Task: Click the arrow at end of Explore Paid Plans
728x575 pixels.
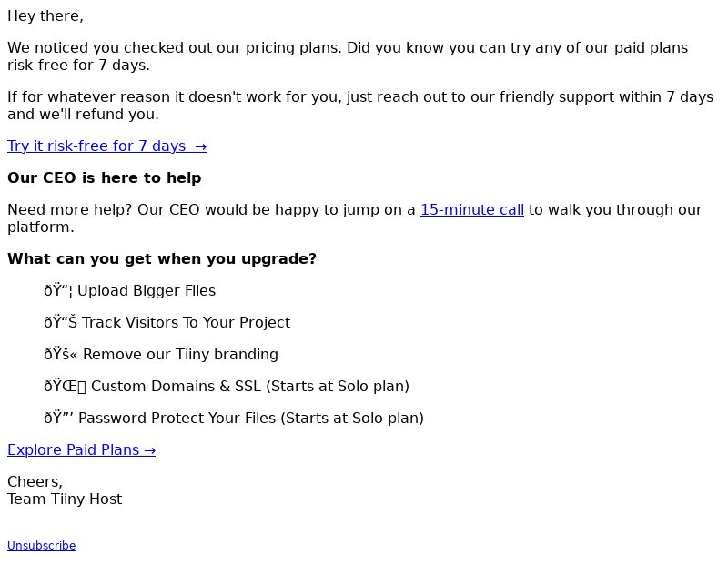Action: (x=149, y=450)
